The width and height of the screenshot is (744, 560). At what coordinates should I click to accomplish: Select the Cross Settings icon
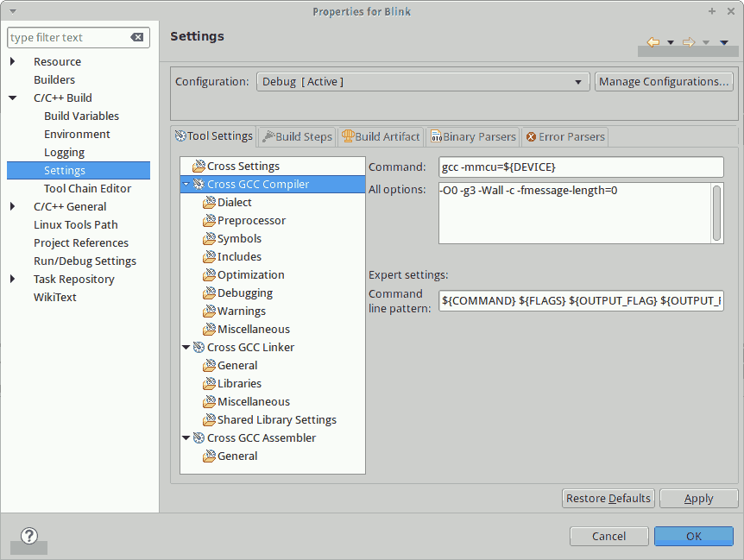click(x=199, y=167)
